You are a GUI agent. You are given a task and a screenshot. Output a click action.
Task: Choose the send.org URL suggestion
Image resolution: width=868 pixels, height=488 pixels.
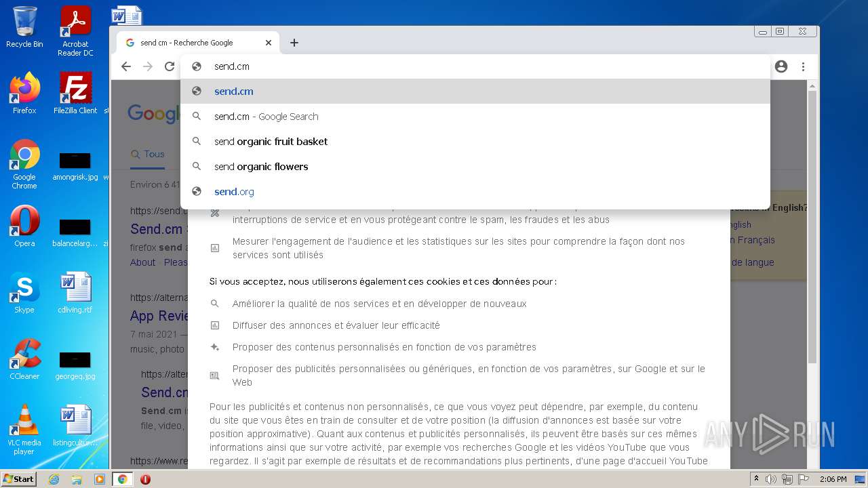pos(475,192)
